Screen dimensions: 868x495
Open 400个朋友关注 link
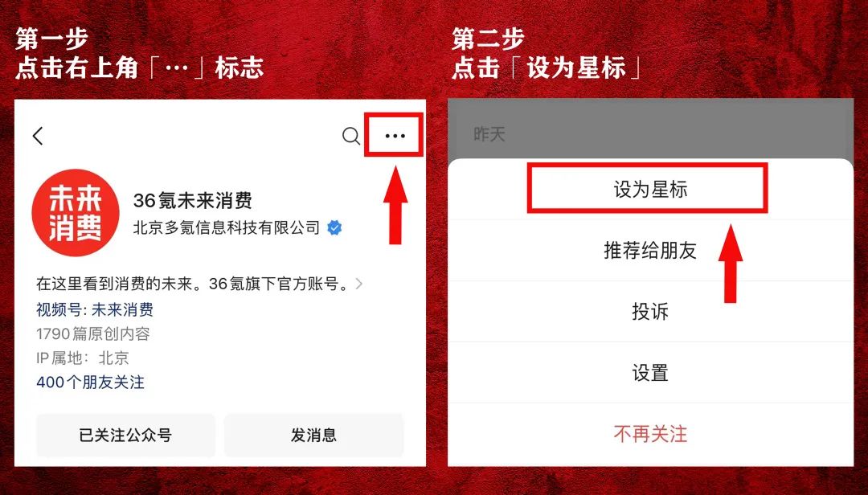pyautogui.click(x=90, y=382)
